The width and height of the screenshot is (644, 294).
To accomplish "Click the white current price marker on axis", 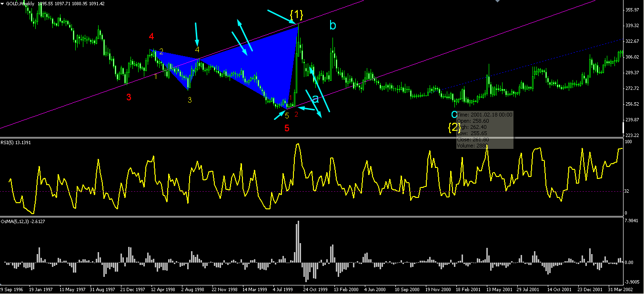I will pyautogui.click(x=624, y=128).
